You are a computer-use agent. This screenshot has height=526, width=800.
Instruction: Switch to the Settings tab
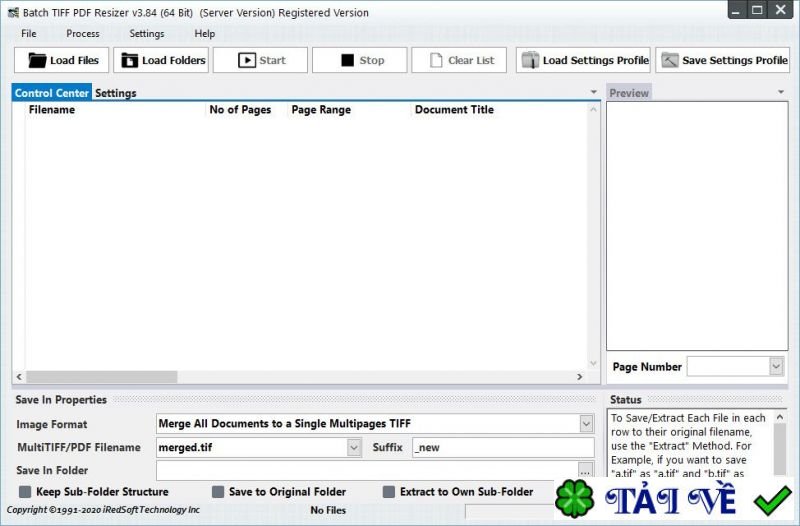116,93
